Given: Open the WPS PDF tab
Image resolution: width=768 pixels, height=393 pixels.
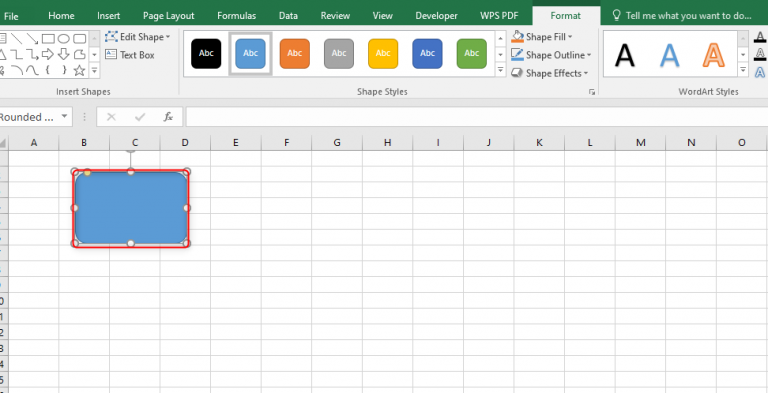Looking at the screenshot, I should [499, 16].
